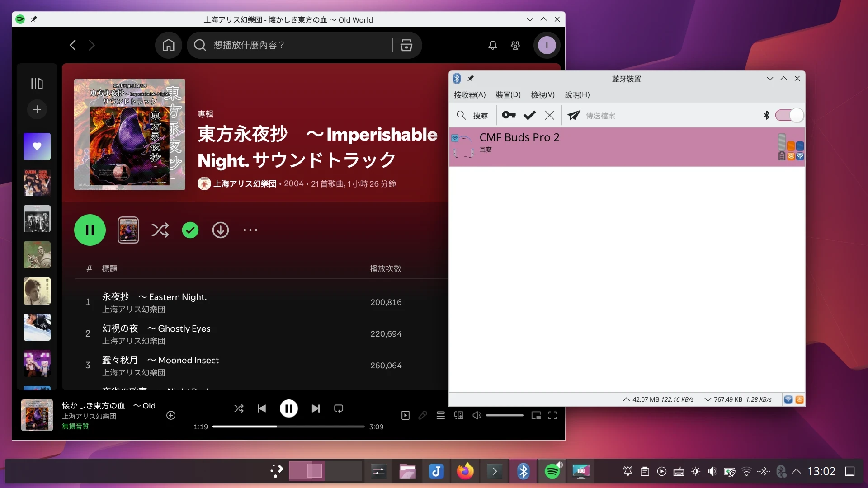This screenshot has height=488, width=868.
Task: Click the Spotify home icon
Action: [168, 45]
